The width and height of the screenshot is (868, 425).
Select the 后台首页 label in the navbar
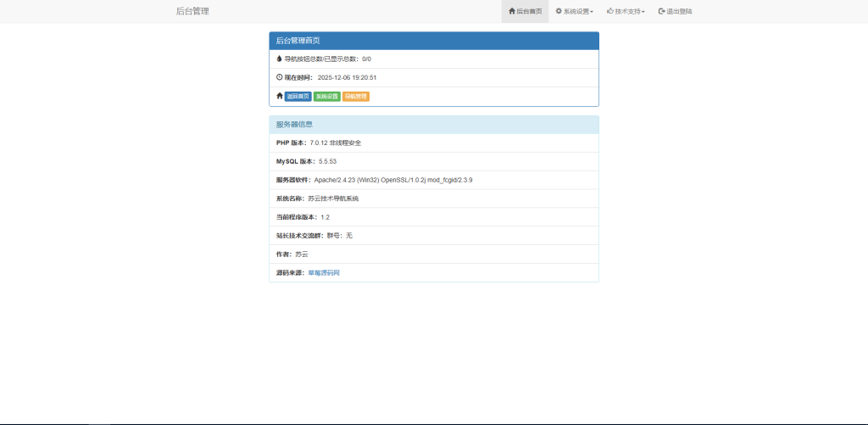(530, 12)
